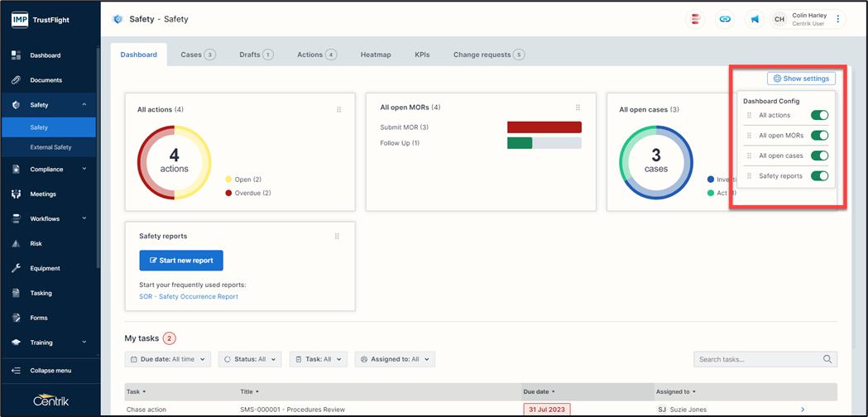This screenshot has height=417, width=868.
Task: Open the red stacked layers icon
Action: 696,19
